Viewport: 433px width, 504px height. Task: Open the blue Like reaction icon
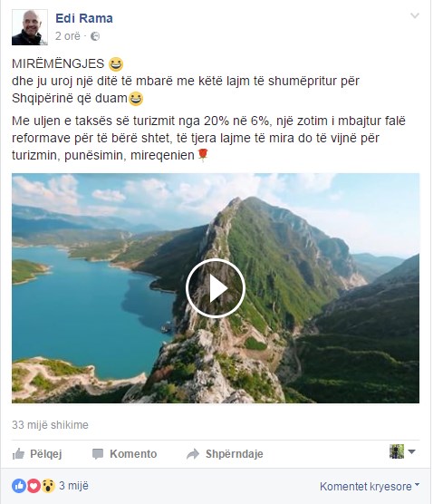[19, 486]
